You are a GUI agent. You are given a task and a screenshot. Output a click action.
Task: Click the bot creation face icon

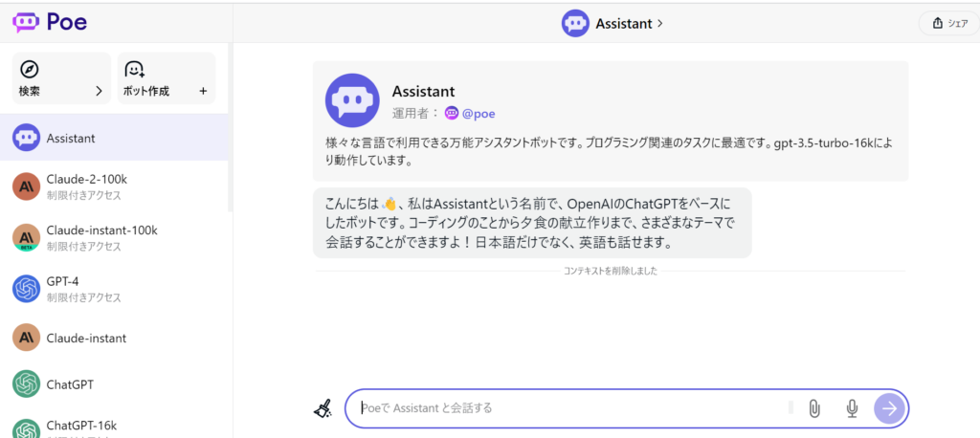point(134,69)
